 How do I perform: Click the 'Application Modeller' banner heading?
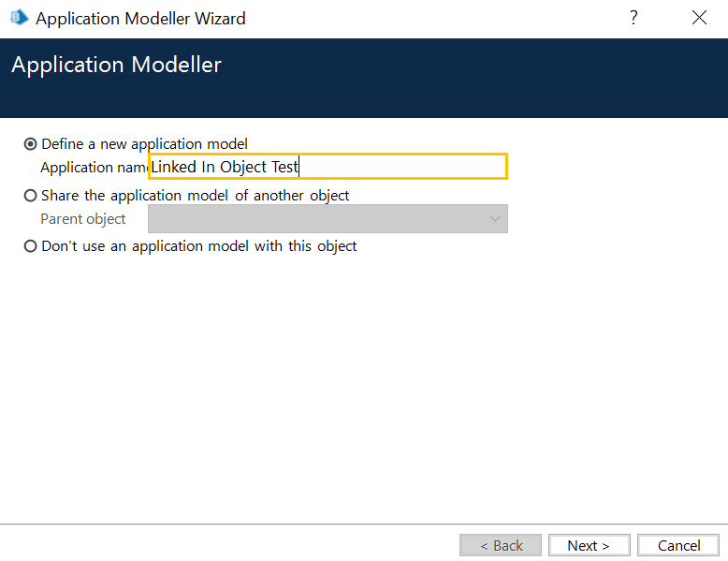117,66
